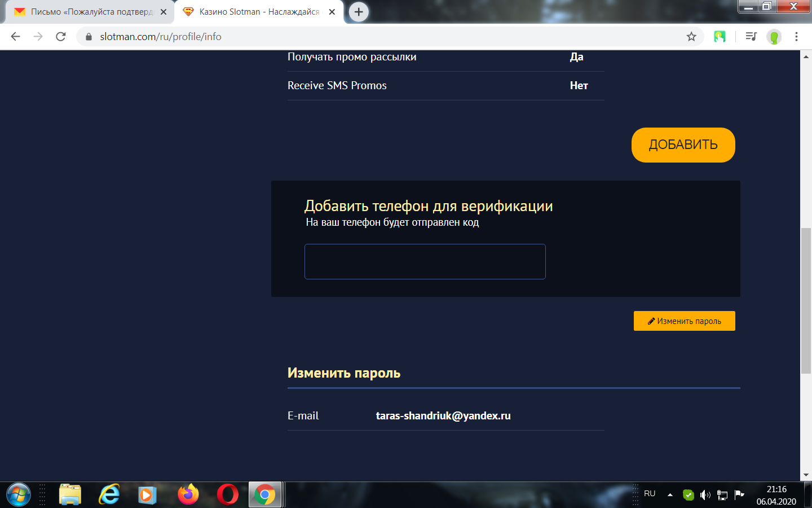Click the scrollbar down arrow
This screenshot has width=812, height=508.
click(x=806, y=475)
